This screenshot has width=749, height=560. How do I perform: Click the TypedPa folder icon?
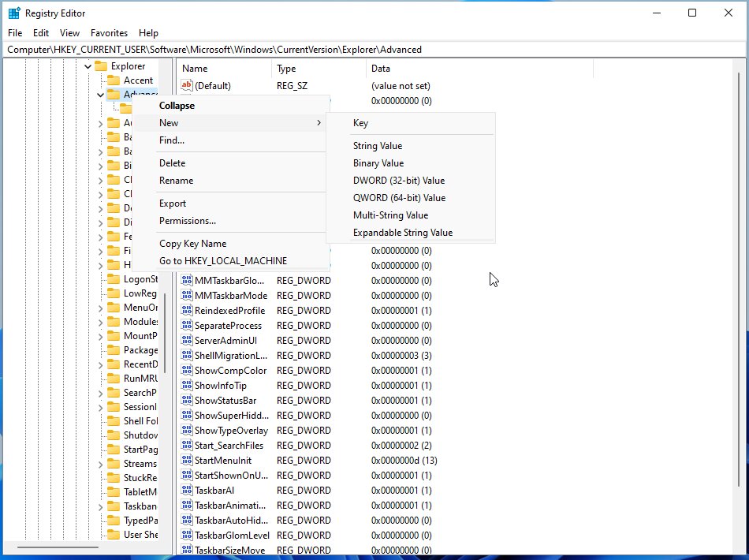[114, 521]
